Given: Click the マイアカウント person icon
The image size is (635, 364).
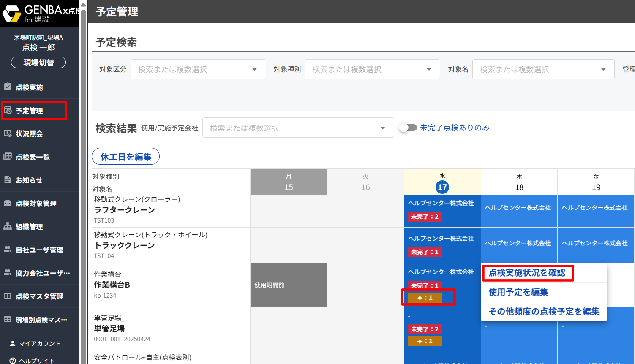Looking at the screenshot, I should coord(13,343).
